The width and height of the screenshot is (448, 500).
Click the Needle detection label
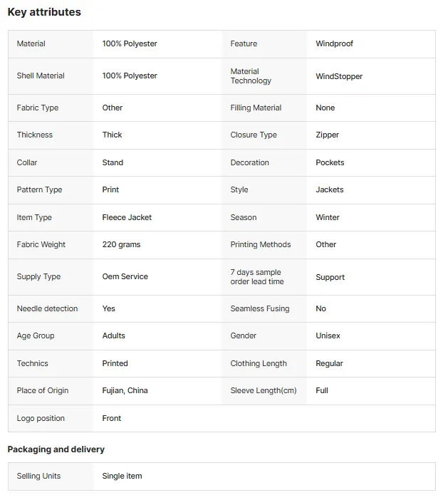(x=47, y=308)
